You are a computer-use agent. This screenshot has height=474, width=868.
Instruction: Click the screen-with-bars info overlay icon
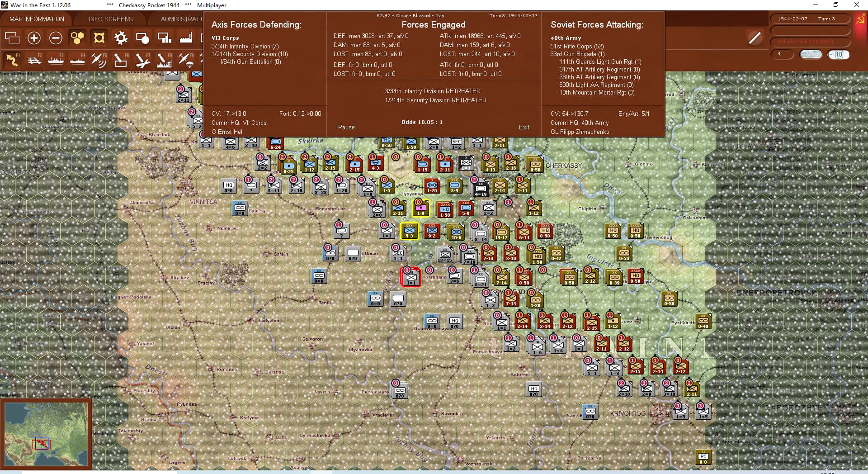coord(164,38)
